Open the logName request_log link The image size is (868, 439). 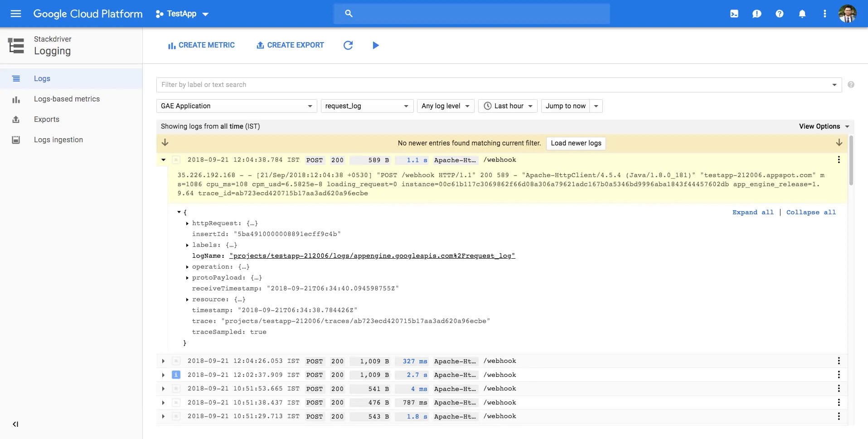pyautogui.click(x=372, y=256)
